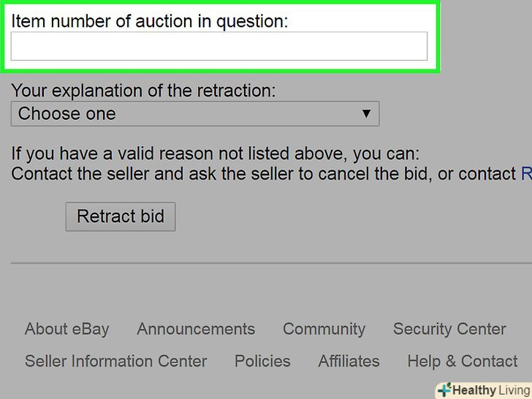This screenshot has width=532, height=399.
Task: Navigate to Seller Information Center
Action: [115, 361]
